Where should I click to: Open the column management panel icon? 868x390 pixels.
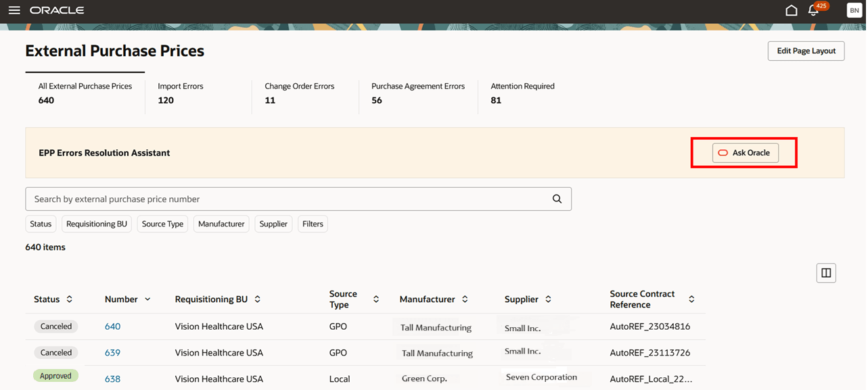coord(826,272)
